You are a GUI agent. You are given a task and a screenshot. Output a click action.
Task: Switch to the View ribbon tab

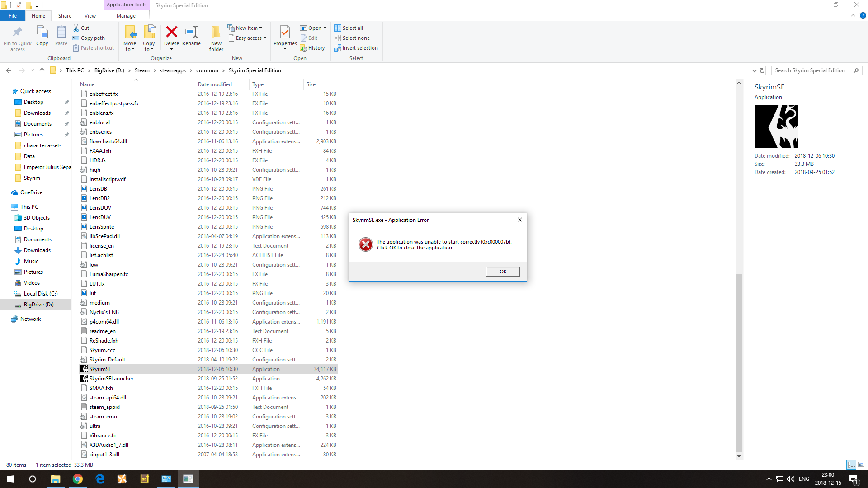tap(90, 16)
